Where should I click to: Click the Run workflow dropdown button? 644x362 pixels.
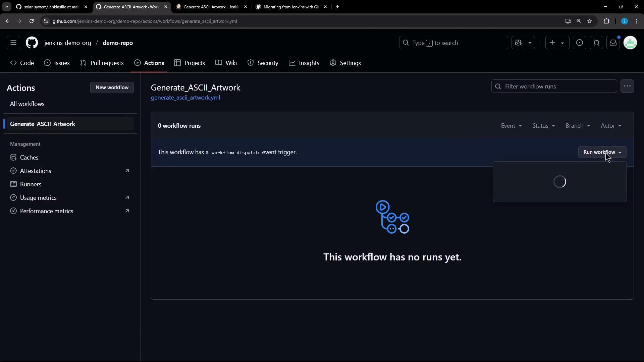coord(602,152)
